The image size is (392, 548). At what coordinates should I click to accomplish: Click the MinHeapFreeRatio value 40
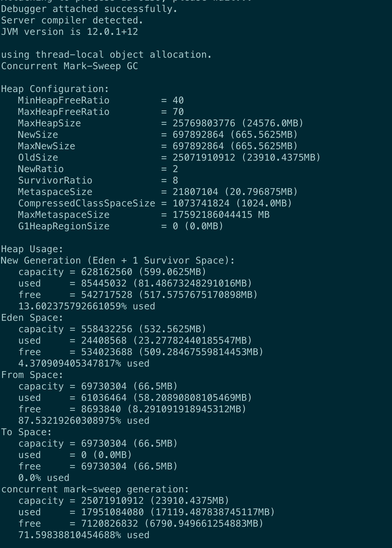tap(178, 100)
